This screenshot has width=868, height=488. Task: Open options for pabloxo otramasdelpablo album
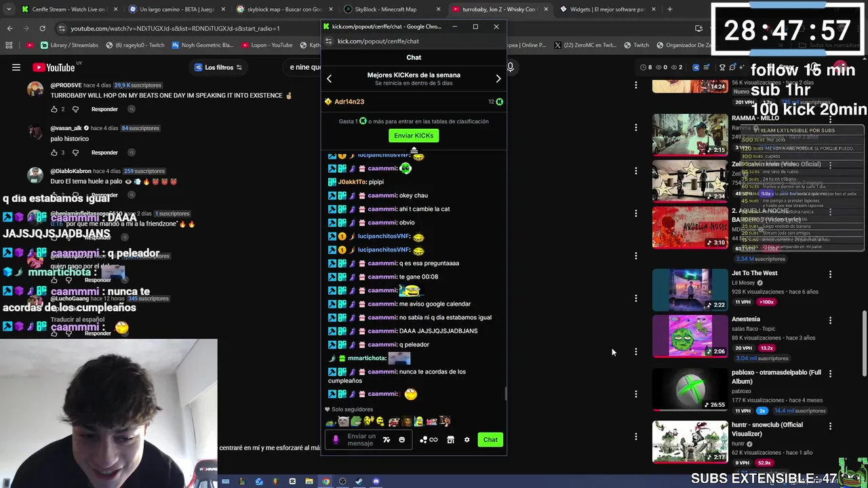pyautogui.click(x=830, y=373)
